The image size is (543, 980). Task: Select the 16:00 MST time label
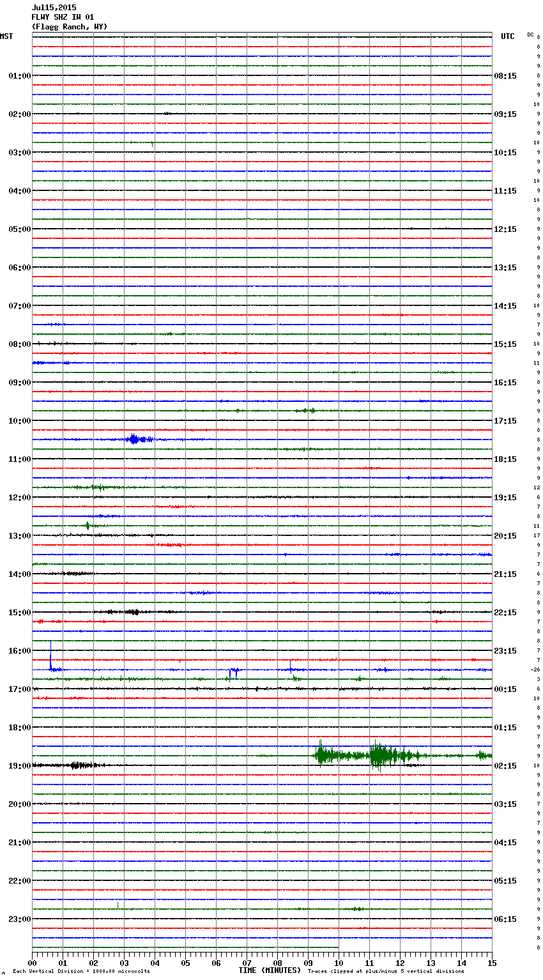19,651
